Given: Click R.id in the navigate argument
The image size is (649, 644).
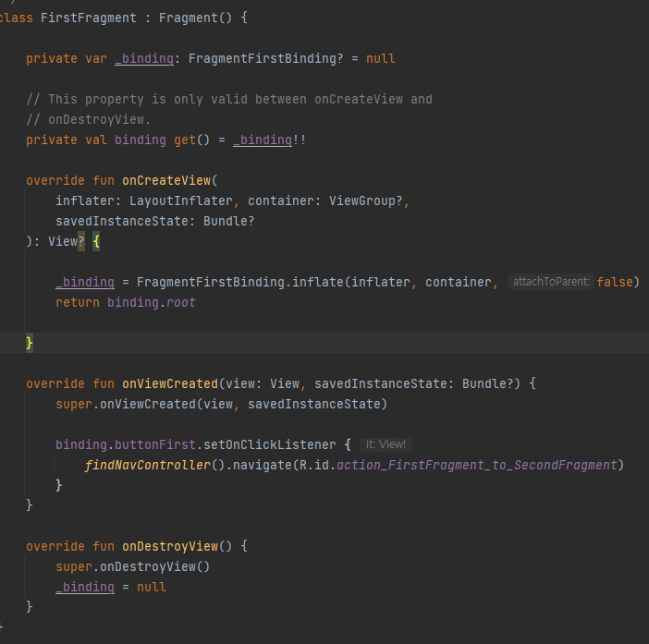Looking at the screenshot, I should point(313,466).
